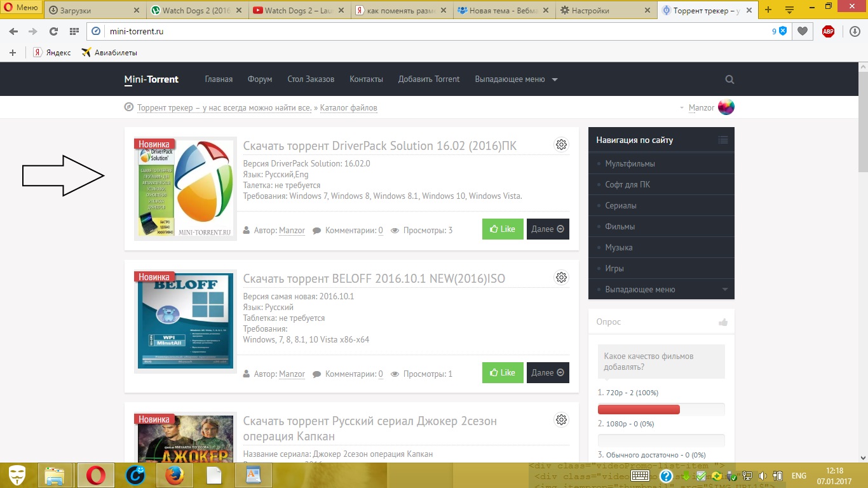Open the Adblock Plus ABP extension
Screen dimensions: 868x488
point(828,31)
